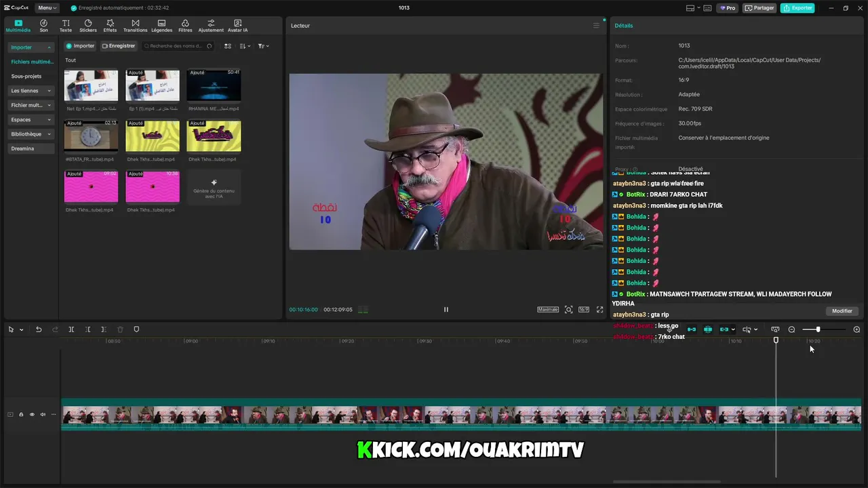The height and width of the screenshot is (488, 868).
Task: Open the media filter dropdown
Action: tap(263, 46)
